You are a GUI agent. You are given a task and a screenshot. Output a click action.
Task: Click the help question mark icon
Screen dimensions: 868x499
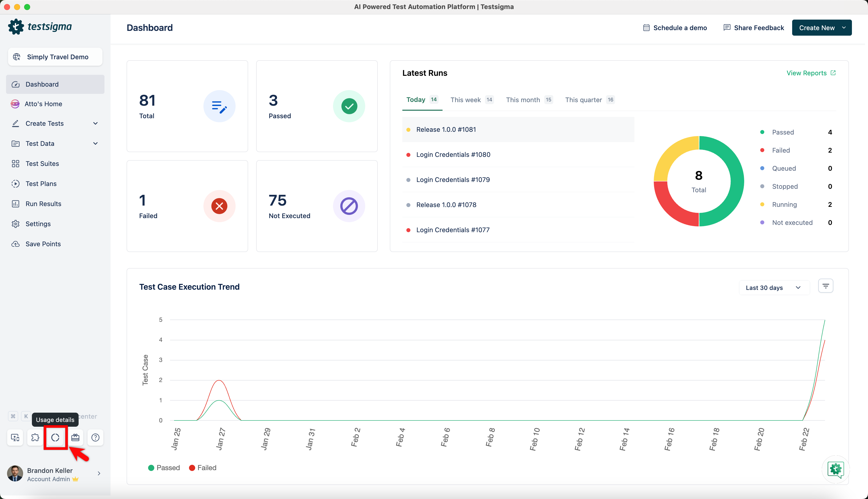coord(95,437)
